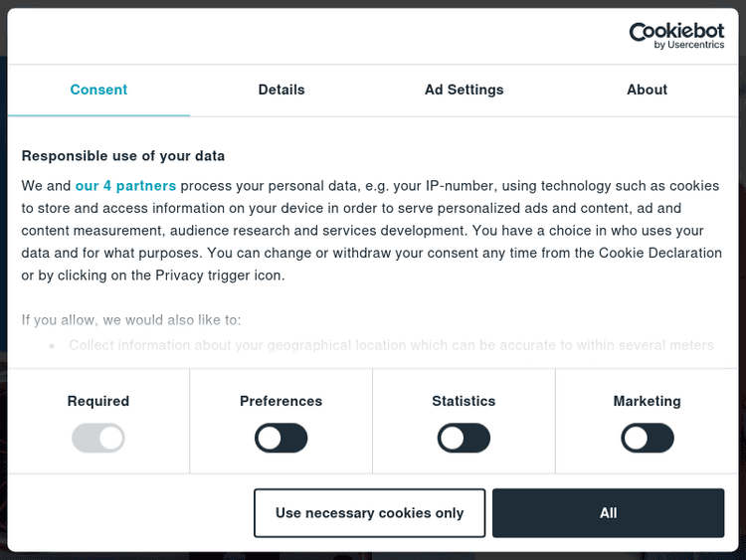Click the "Responsible use of your data" heading
This screenshot has height=560, width=746.
123,156
